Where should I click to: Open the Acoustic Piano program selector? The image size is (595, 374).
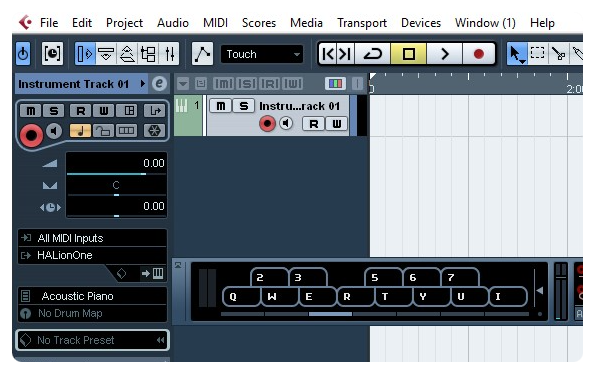pos(93,296)
